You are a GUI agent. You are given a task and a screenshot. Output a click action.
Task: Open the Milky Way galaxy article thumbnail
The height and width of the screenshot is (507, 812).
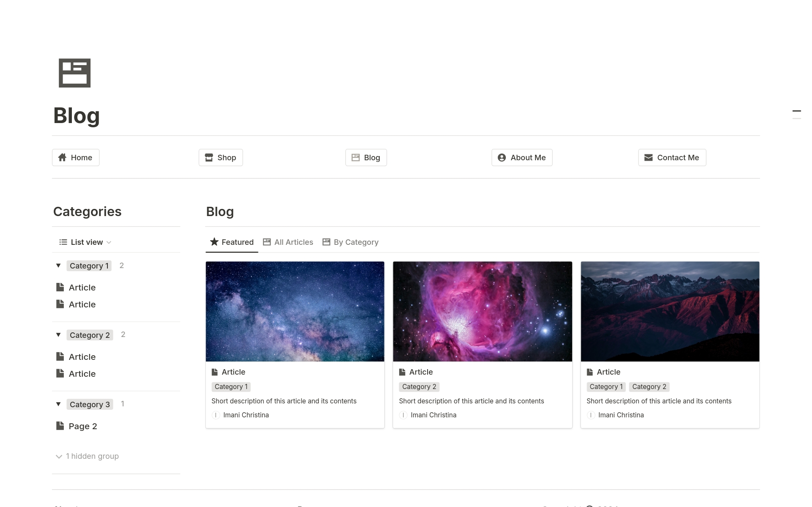[295, 312]
